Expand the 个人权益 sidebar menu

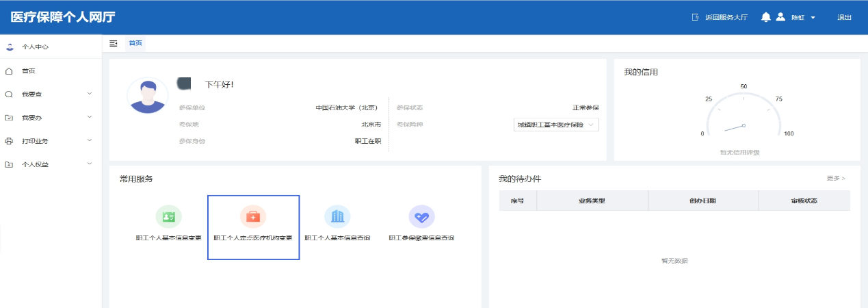tap(48, 164)
